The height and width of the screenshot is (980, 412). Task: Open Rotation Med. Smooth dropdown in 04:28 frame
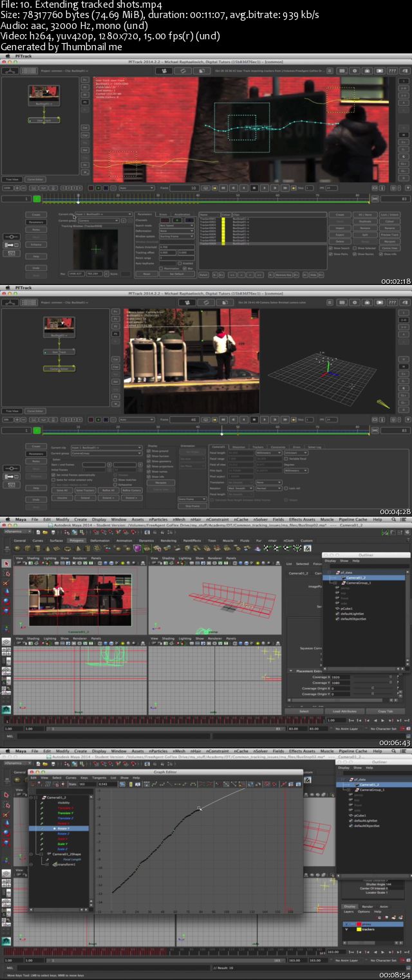(240, 488)
